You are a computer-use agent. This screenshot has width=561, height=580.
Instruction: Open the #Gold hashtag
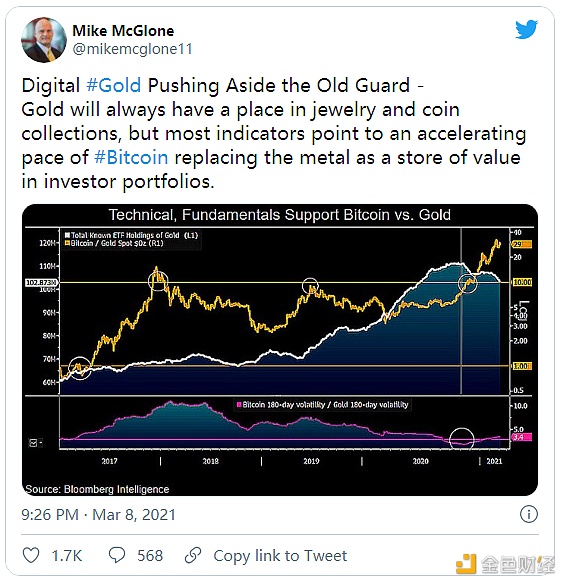click(x=114, y=85)
